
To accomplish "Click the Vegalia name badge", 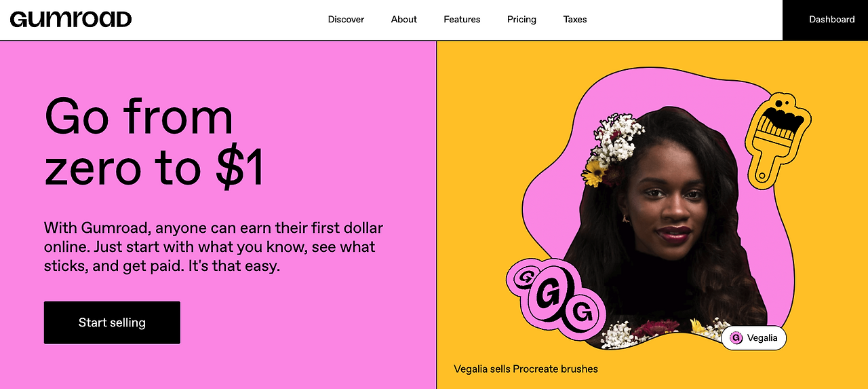I will coord(753,337).
